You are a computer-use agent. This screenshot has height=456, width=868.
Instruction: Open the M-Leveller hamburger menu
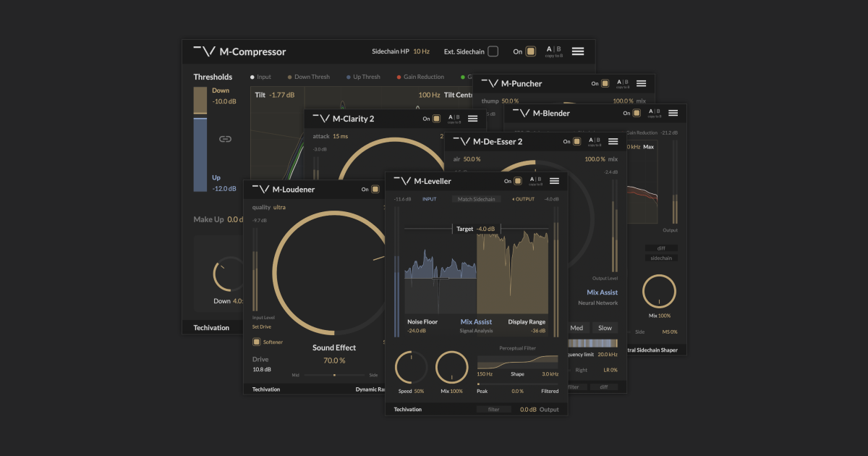(x=554, y=181)
